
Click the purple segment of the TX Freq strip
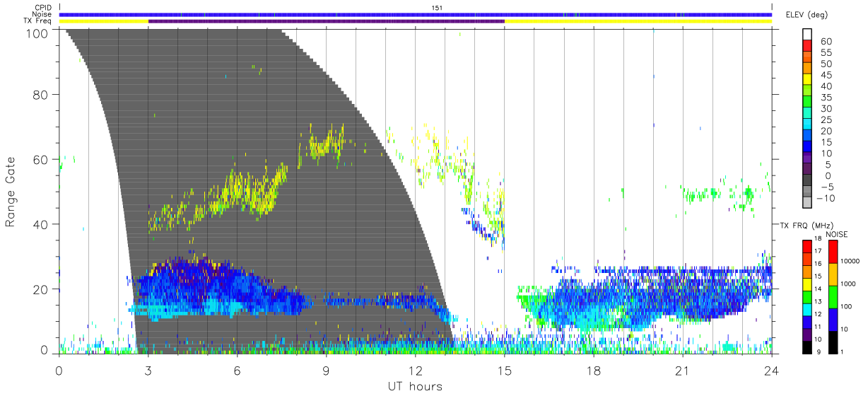click(326, 21)
